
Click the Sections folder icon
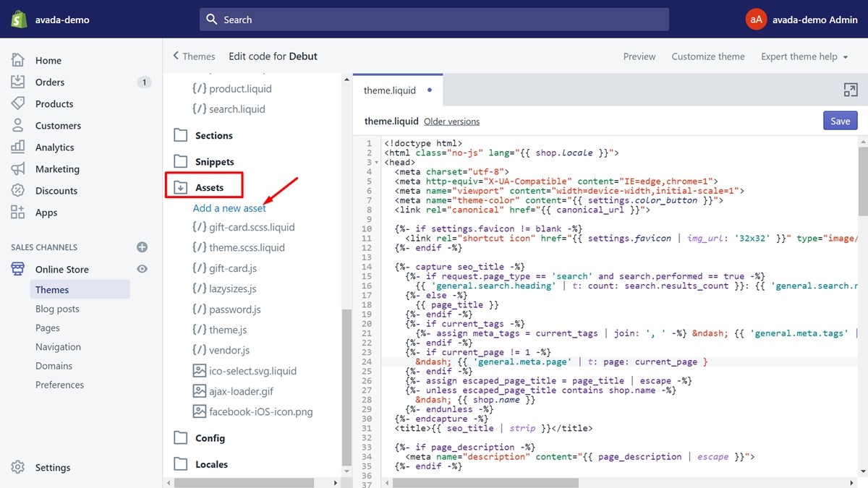tap(180, 135)
